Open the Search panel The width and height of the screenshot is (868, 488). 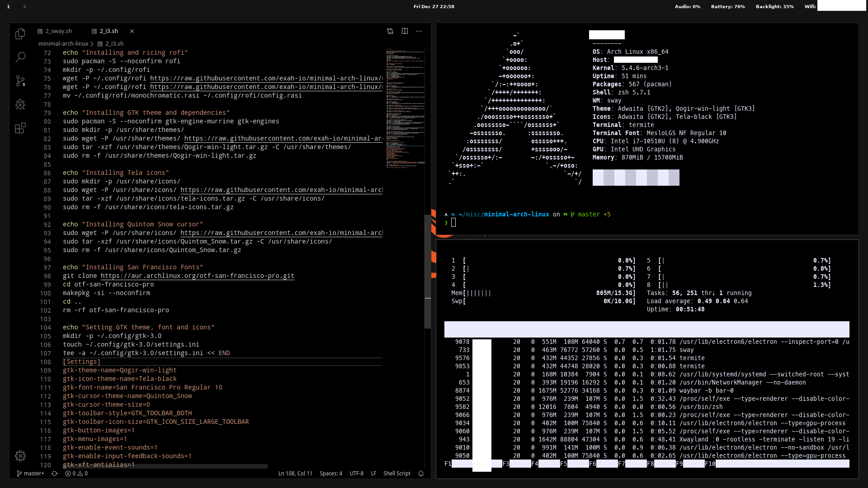pyautogui.click(x=20, y=57)
